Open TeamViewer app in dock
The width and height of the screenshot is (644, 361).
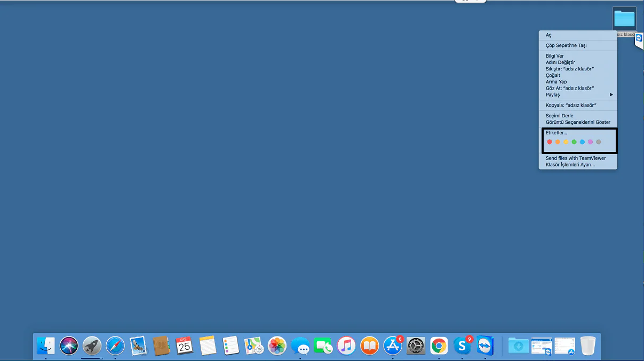486,346
